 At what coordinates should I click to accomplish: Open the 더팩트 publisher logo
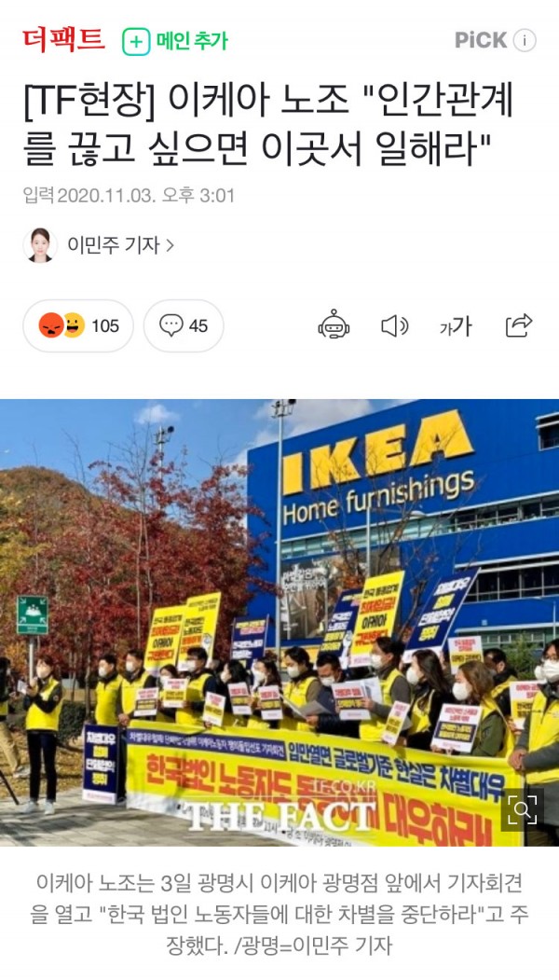[63, 41]
